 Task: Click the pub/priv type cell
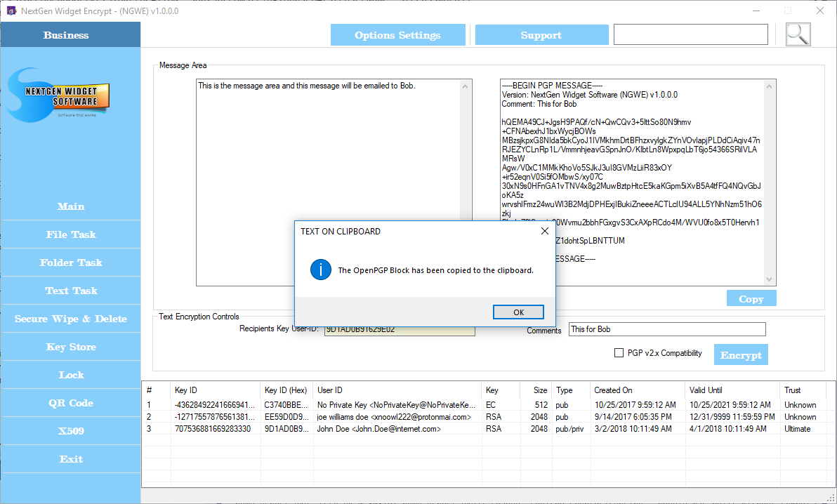pyautogui.click(x=569, y=429)
